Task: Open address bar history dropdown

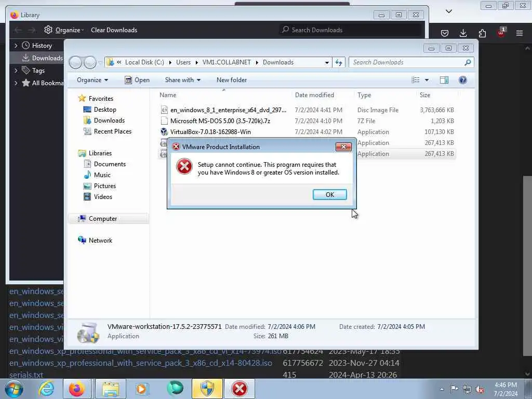Action: pos(327,62)
